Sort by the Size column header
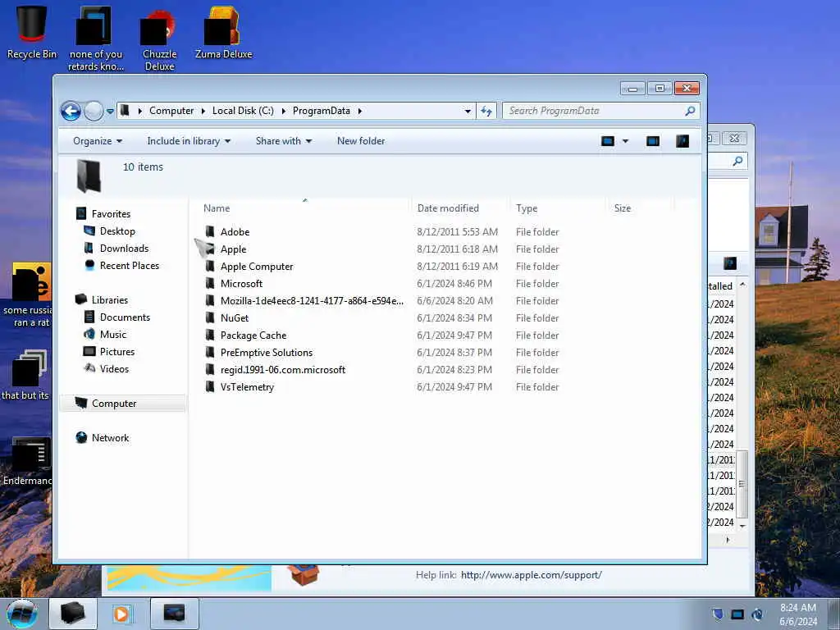The image size is (840, 630). [640, 208]
